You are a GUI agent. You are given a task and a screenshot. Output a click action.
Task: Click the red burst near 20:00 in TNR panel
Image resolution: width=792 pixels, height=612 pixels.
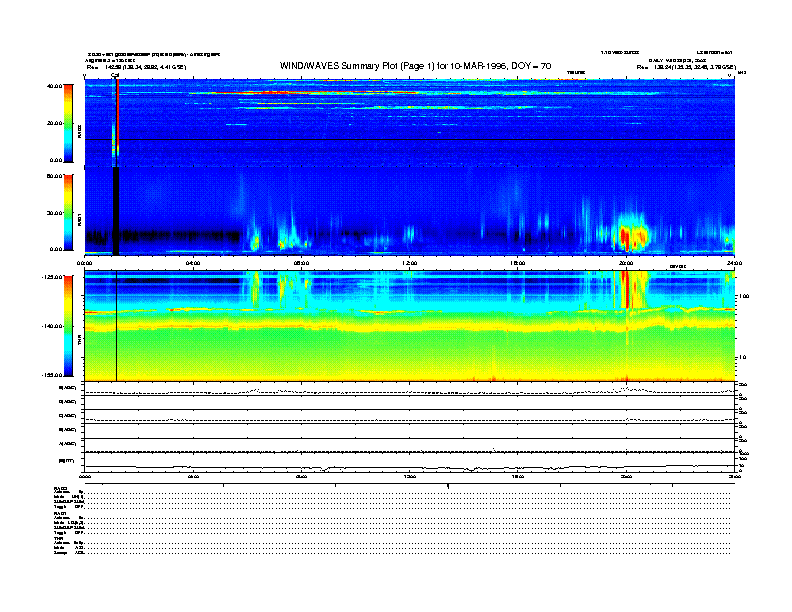coord(626,289)
